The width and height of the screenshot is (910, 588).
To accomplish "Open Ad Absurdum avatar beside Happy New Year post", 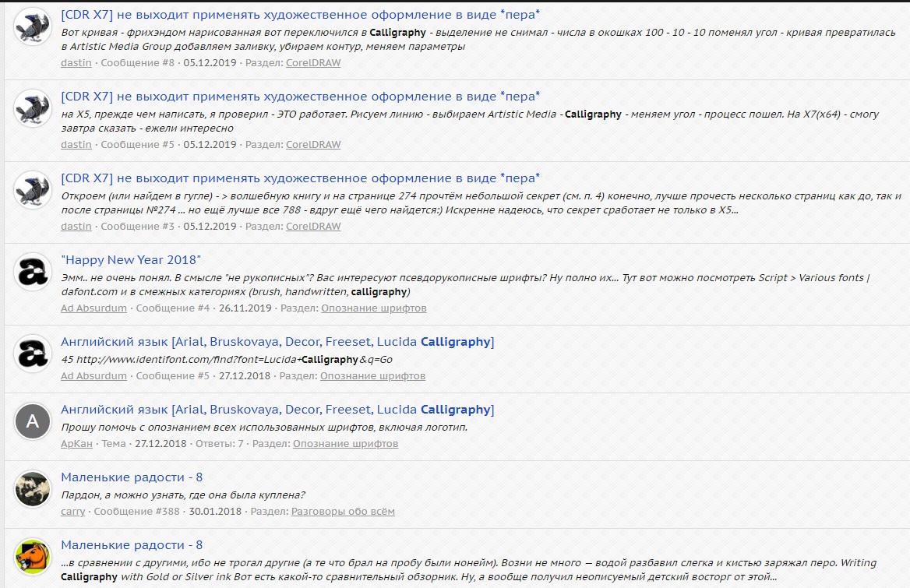I will pos(33,272).
